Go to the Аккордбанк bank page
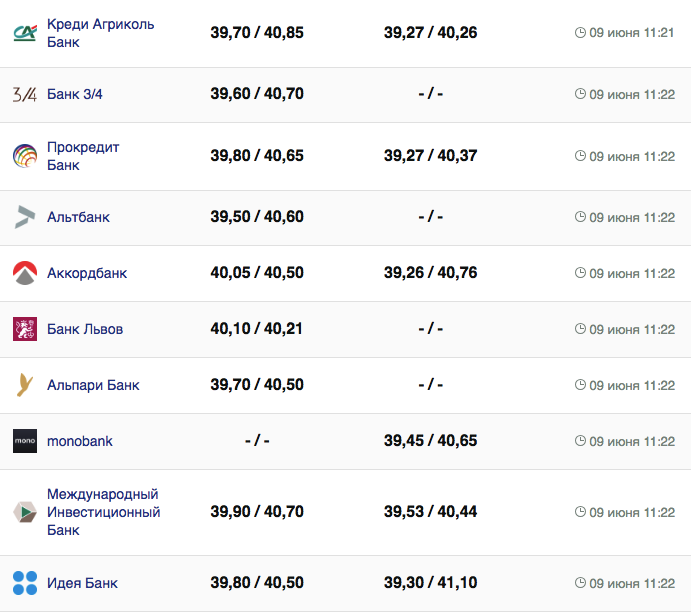This screenshot has height=615, width=695. click(x=87, y=273)
